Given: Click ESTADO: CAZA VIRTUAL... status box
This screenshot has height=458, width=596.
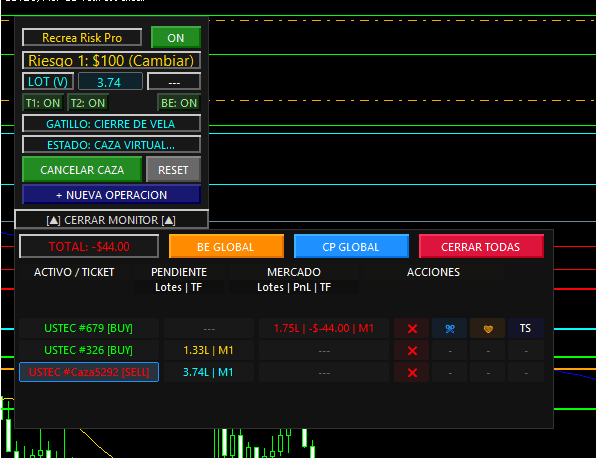Looking at the screenshot, I should [111, 145].
